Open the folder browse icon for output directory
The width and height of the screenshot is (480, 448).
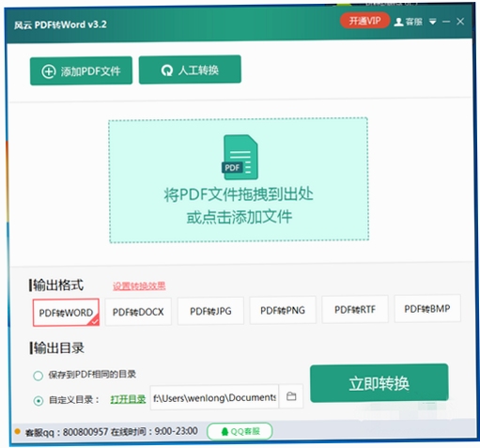291,396
